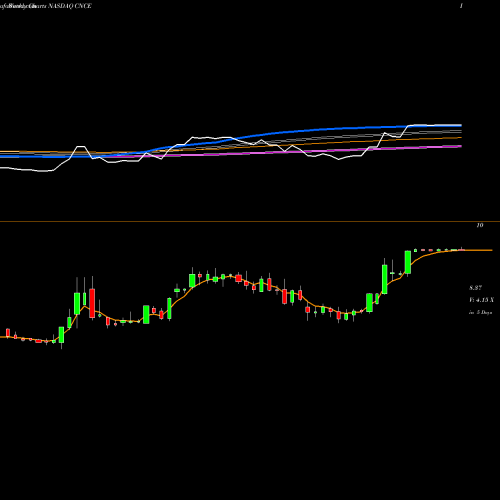This screenshot has width=500, height=500.
Task: Click the NASDAQ CNCE ticker title
Action: (x=70, y=6)
